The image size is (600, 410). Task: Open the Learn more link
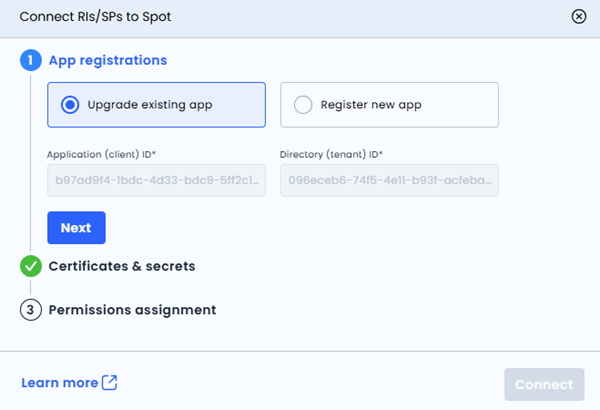[x=60, y=383]
